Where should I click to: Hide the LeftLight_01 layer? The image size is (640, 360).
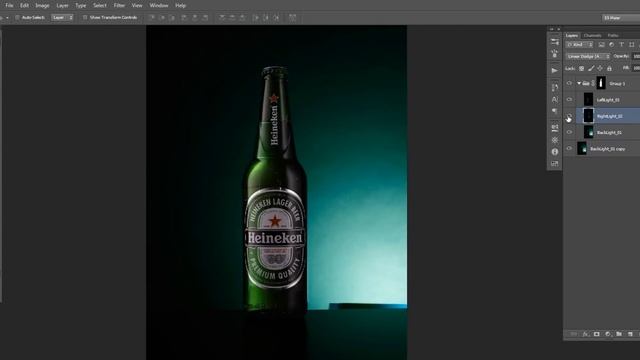click(x=569, y=100)
